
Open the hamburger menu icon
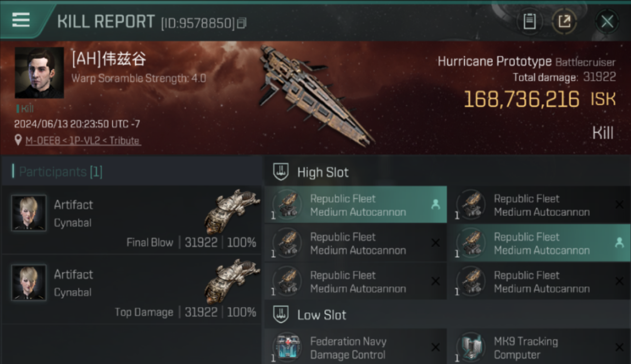tap(20, 20)
